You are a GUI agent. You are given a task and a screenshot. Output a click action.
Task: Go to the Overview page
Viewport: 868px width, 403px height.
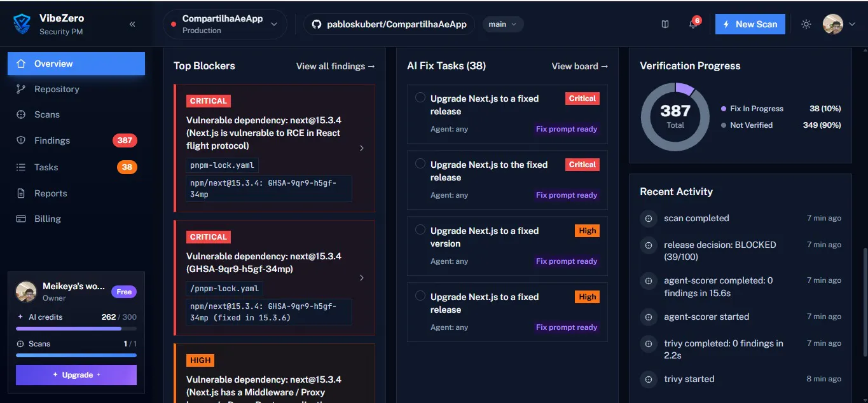click(76, 64)
